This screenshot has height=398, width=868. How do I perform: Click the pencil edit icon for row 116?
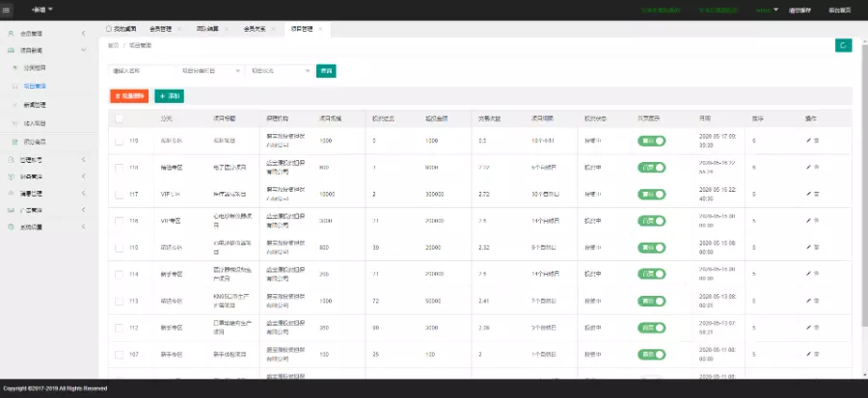click(809, 221)
